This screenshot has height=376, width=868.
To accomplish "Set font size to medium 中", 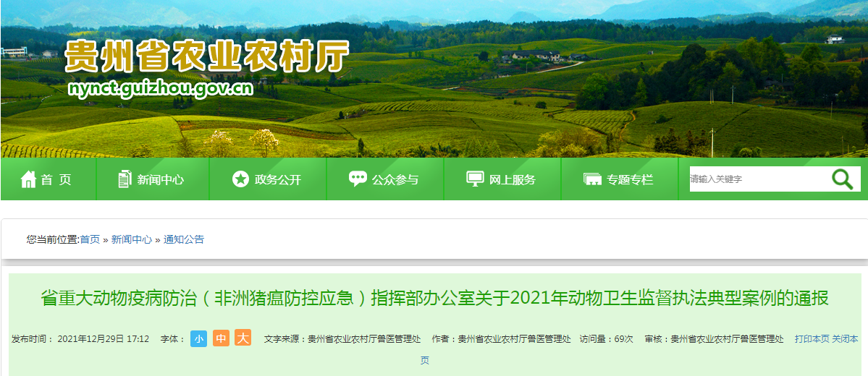I will point(221,338).
